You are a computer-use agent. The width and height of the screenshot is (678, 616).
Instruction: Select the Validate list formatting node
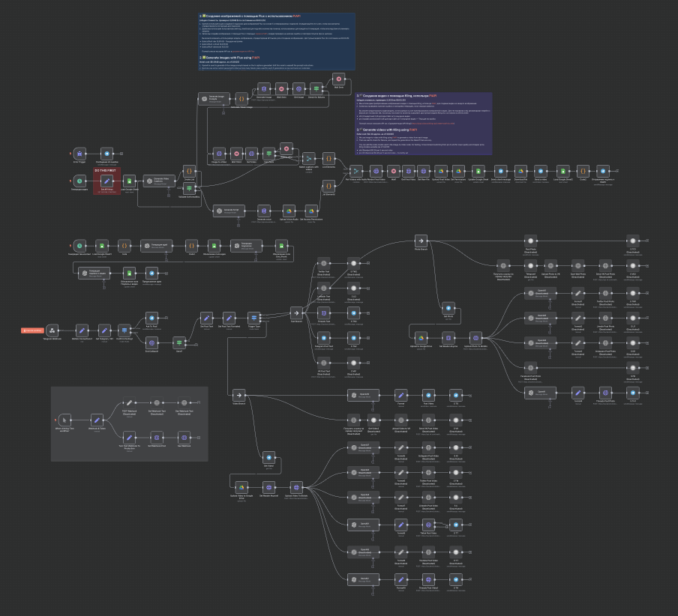coord(190,188)
